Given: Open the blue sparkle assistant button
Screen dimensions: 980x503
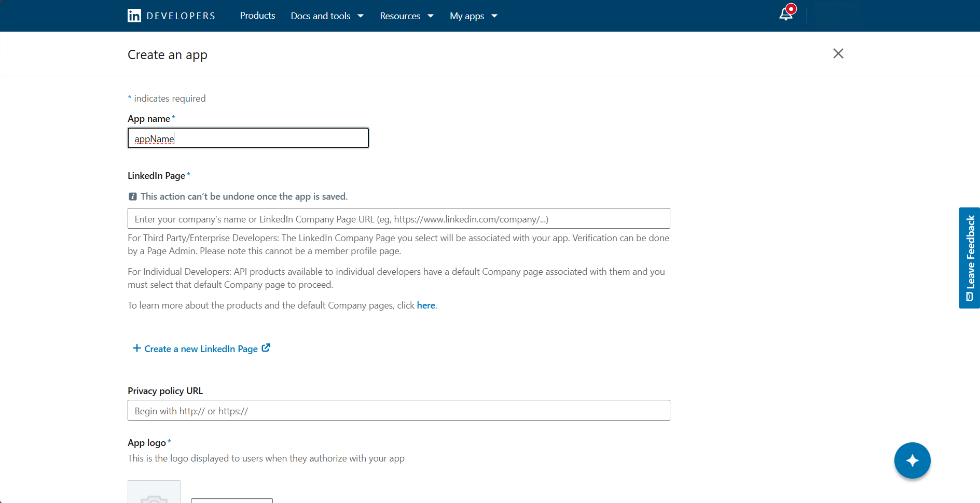Looking at the screenshot, I should pyautogui.click(x=912, y=460).
